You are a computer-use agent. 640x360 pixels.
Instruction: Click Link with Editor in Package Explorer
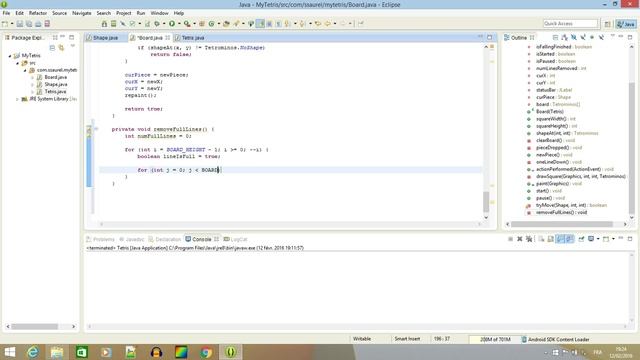coord(61,48)
